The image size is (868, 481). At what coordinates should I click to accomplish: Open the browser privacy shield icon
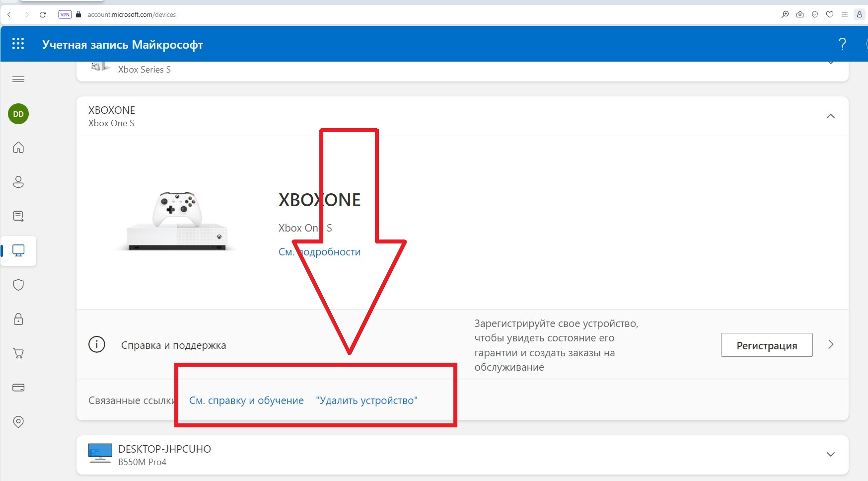click(815, 14)
